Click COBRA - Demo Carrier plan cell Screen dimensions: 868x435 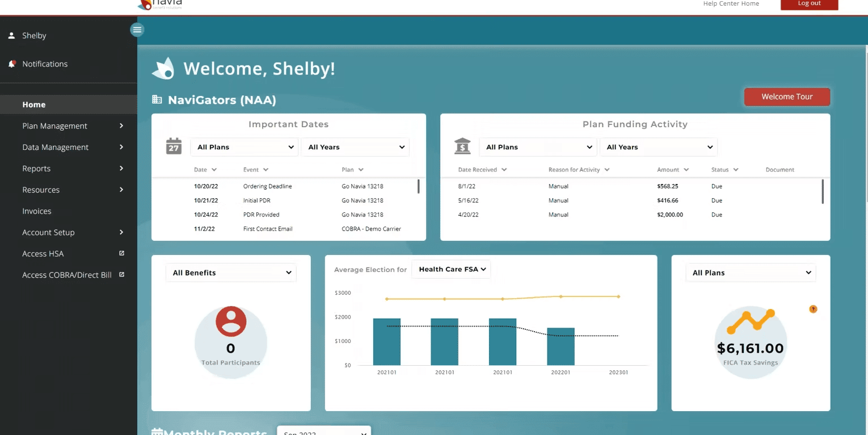pyautogui.click(x=371, y=229)
